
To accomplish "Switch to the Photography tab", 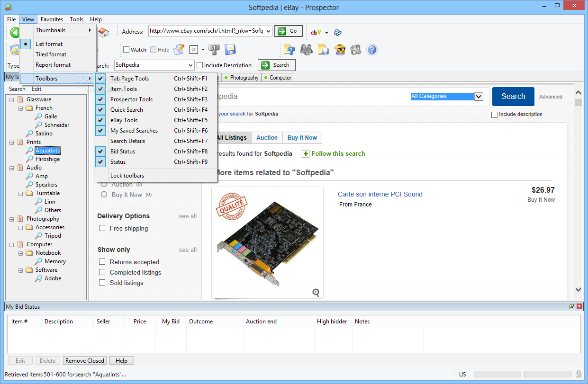I will tap(242, 78).
